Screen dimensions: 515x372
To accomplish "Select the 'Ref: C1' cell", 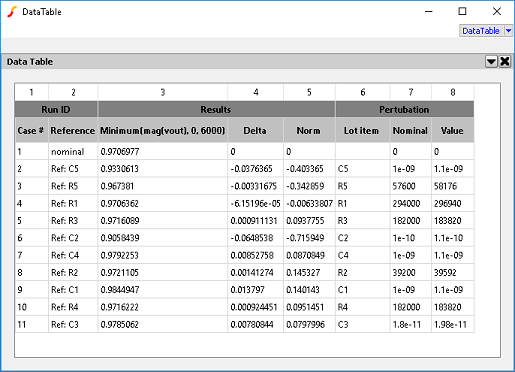I will (73, 290).
